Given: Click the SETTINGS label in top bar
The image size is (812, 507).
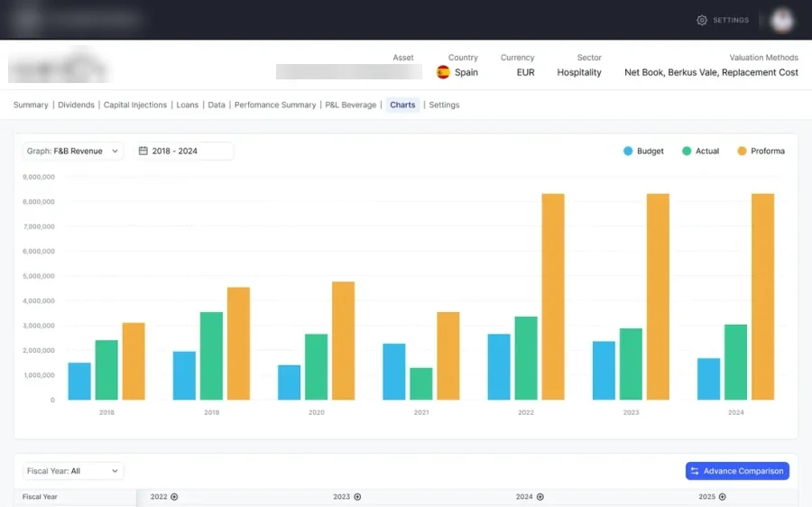Looking at the screenshot, I should pos(731,20).
